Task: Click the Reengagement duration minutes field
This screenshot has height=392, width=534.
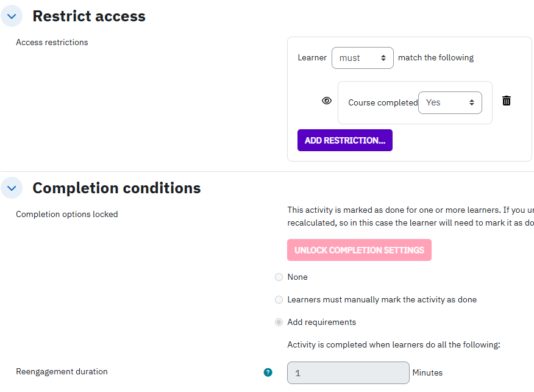Action: tap(348, 373)
